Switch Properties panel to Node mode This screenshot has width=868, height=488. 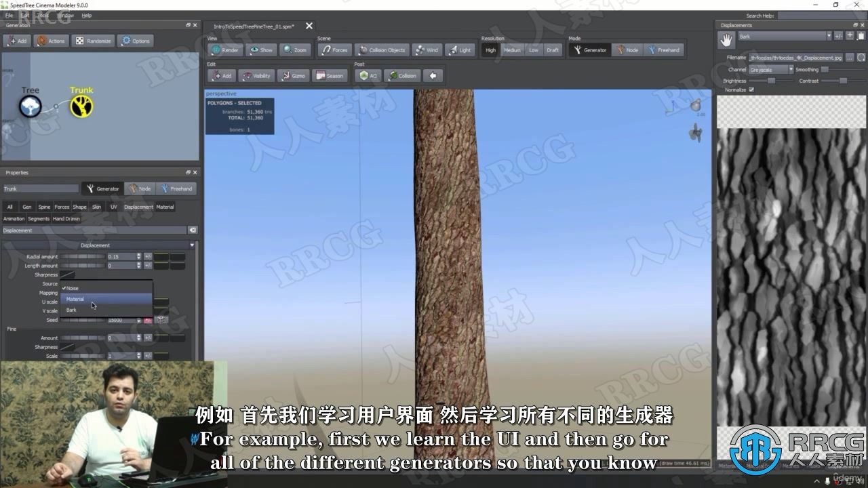pos(140,189)
